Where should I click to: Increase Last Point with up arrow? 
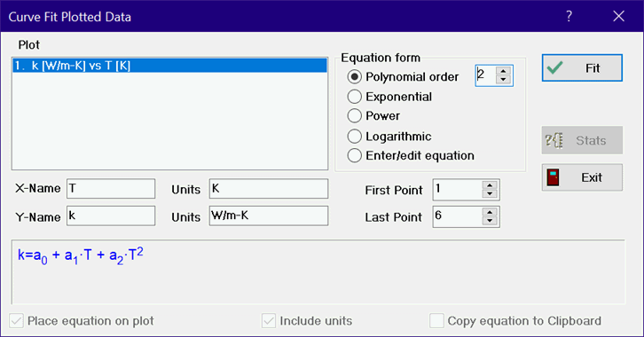coord(490,212)
